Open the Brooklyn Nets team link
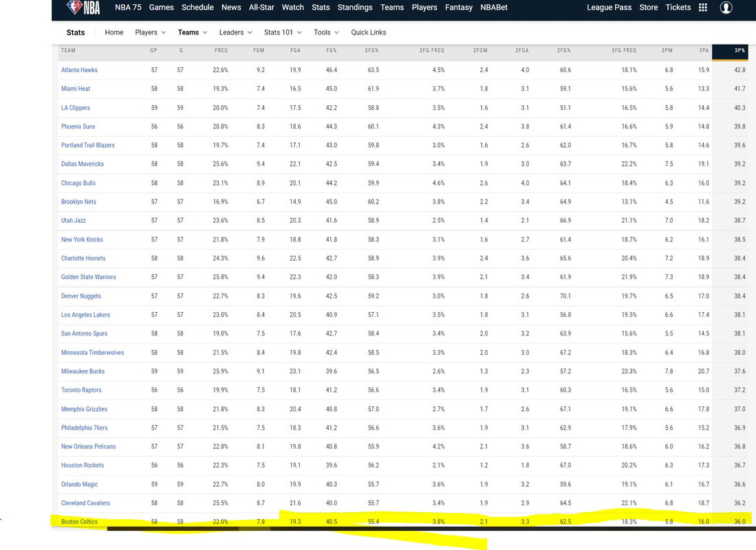 pyautogui.click(x=78, y=201)
